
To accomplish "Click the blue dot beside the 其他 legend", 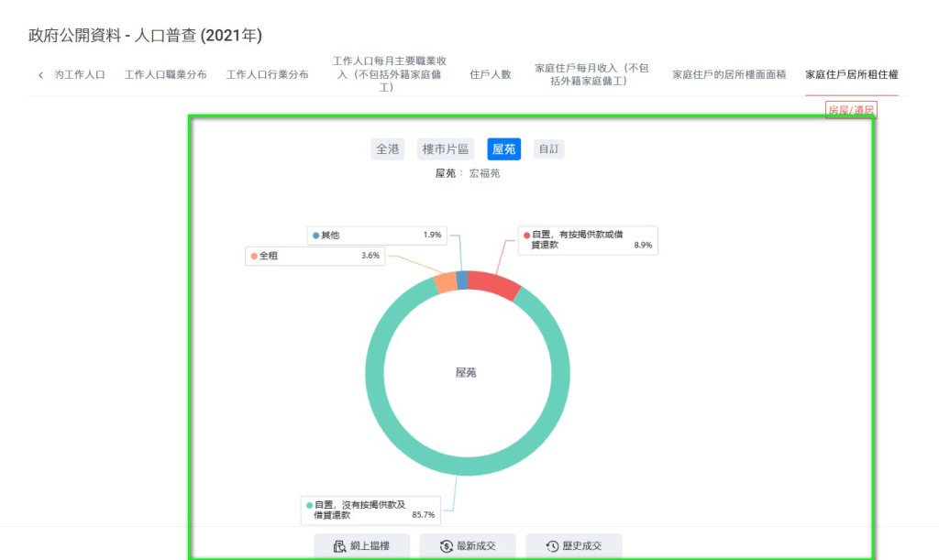I will coord(316,235).
